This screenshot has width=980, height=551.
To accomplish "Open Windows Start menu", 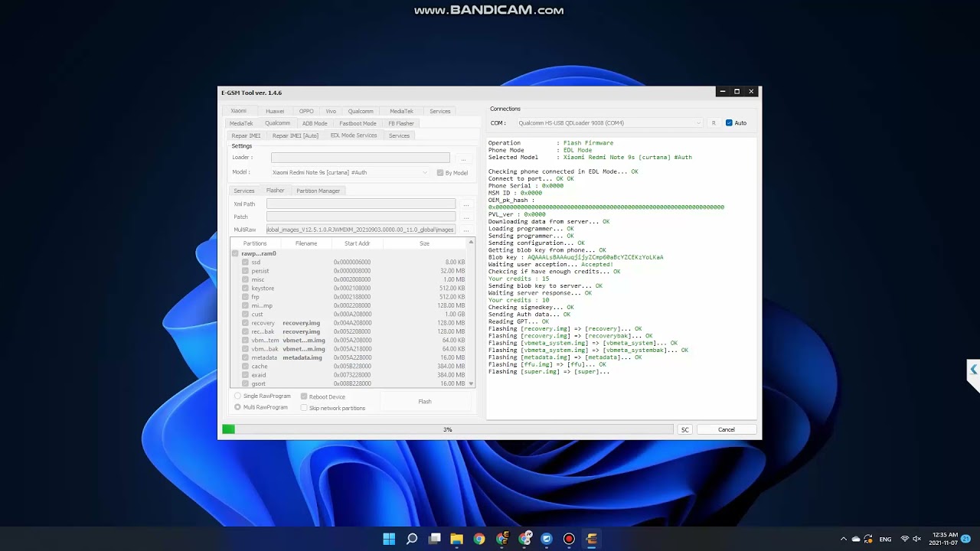I will tap(389, 539).
